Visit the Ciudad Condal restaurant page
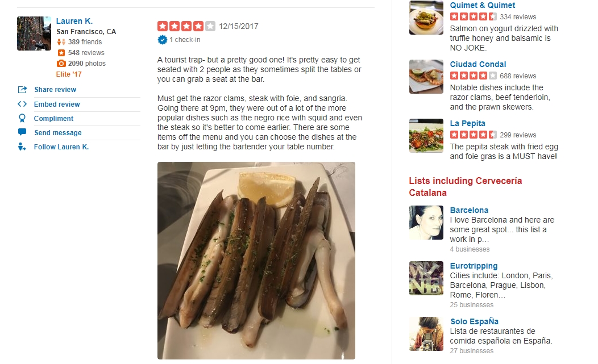598x364 pixels. (478, 64)
